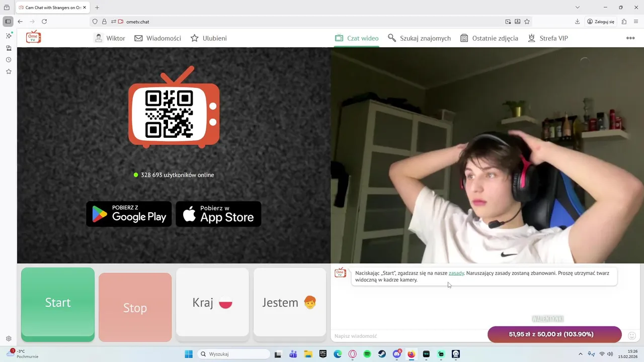Click the zasady rules link
Image resolution: width=644 pixels, height=362 pixels.
point(456,273)
